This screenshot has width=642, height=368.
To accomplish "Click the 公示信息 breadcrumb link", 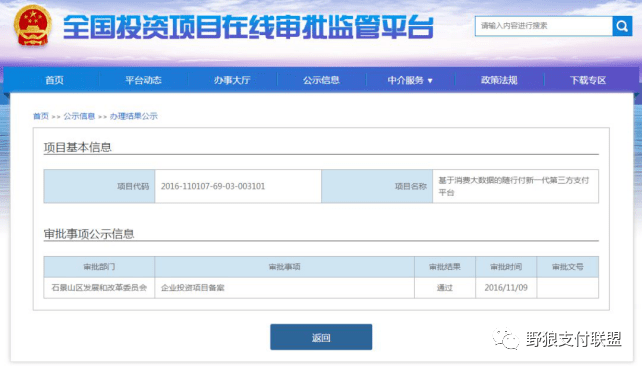I will [79, 116].
